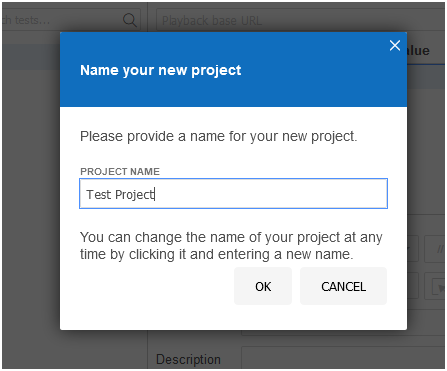Confirm the project name with OK

click(x=263, y=286)
